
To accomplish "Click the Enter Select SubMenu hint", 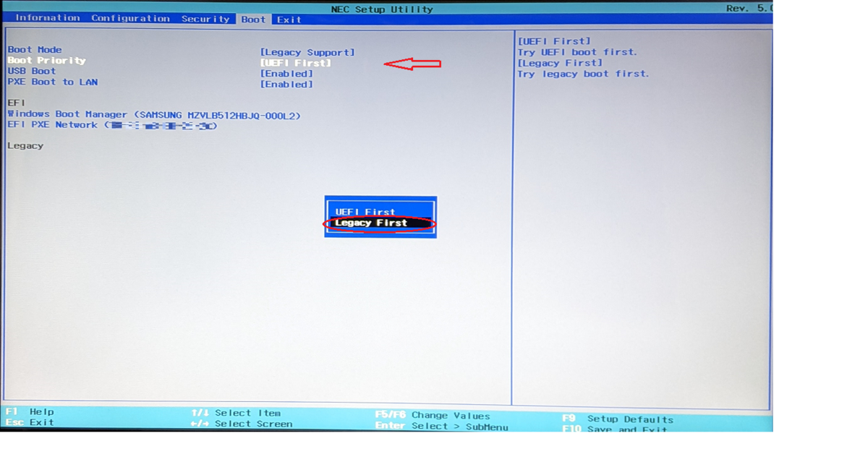I will (x=441, y=427).
